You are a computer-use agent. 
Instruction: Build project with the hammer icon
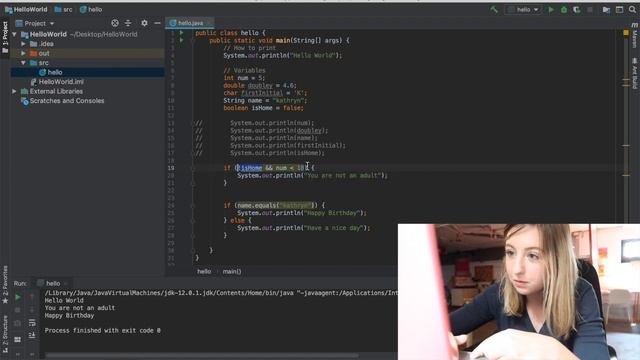[494, 9]
